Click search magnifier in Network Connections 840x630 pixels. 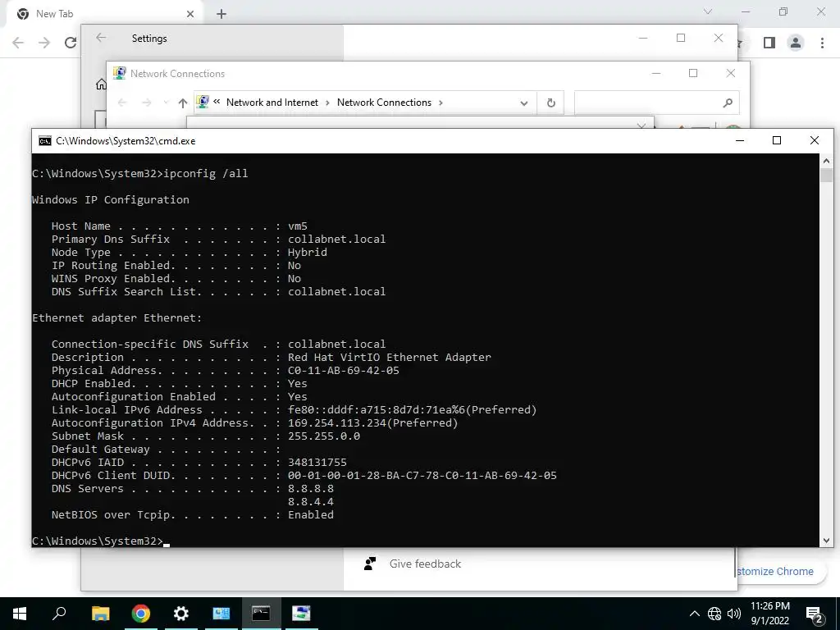(728, 103)
